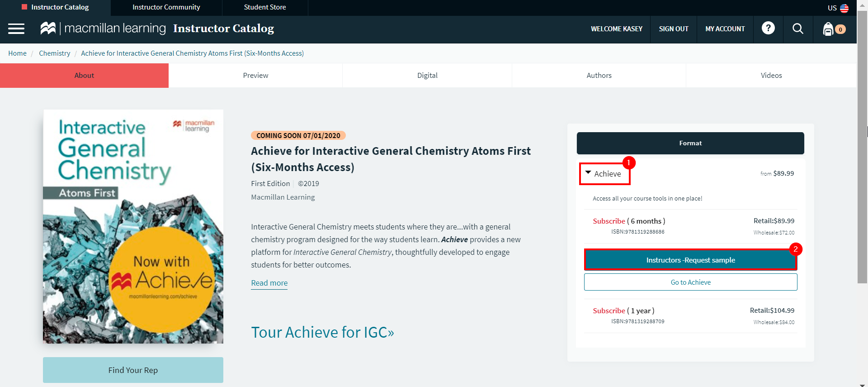The image size is (868, 387).
Task: Open the Student Store top menu item
Action: pyautogui.click(x=264, y=7)
